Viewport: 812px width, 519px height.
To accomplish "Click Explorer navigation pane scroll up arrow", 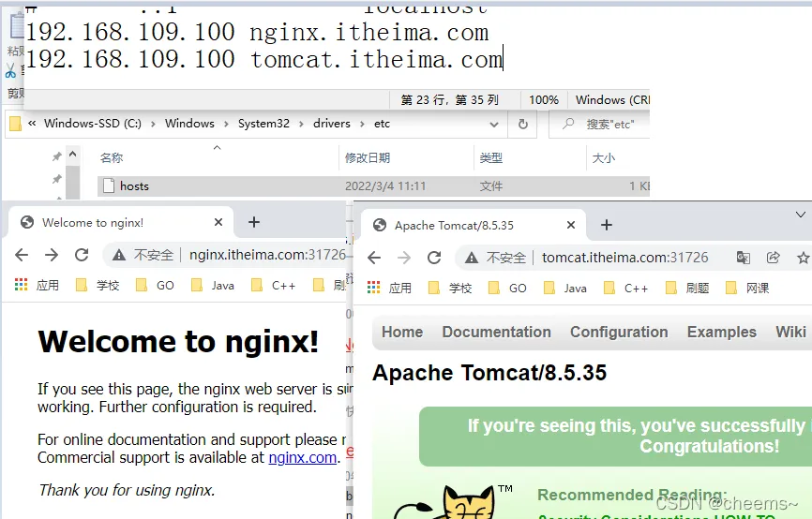I will pyautogui.click(x=72, y=155).
